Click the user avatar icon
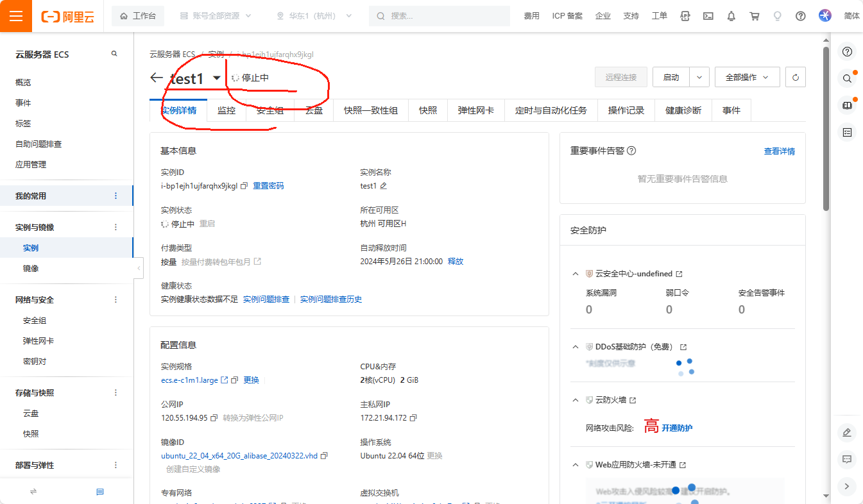The width and height of the screenshot is (863, 504). pyautogui.click(x=825, y=16)
